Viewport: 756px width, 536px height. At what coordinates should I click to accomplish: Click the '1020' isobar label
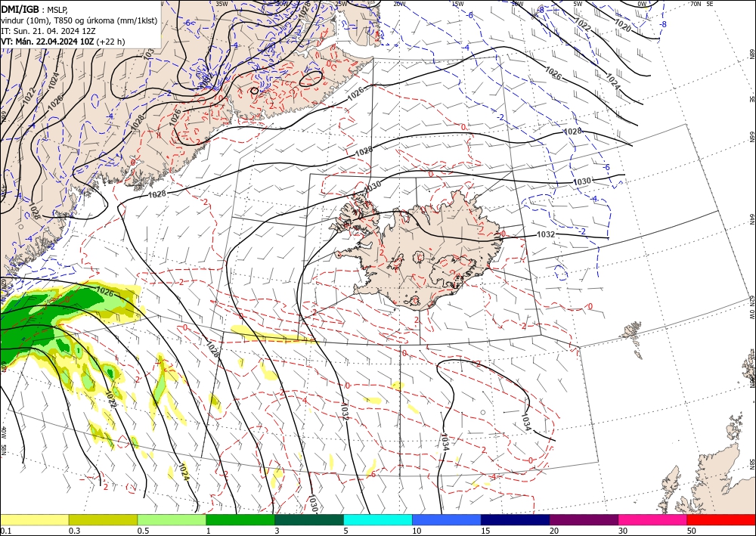pyautogui.click(x=622, y=25)
